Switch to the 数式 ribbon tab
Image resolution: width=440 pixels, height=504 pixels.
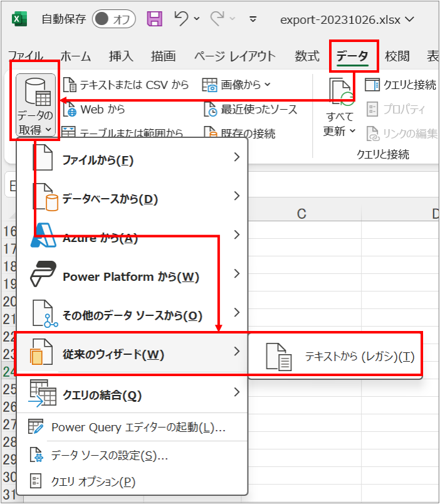tap(307, 56)
